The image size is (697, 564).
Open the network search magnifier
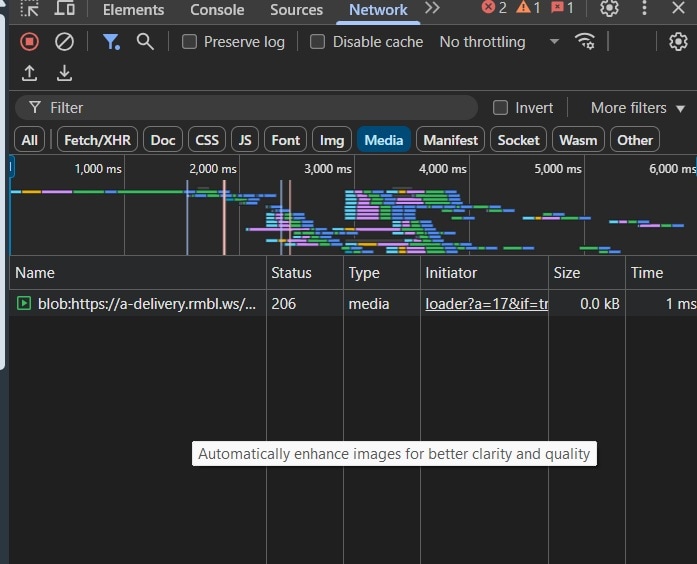point(145,42)
